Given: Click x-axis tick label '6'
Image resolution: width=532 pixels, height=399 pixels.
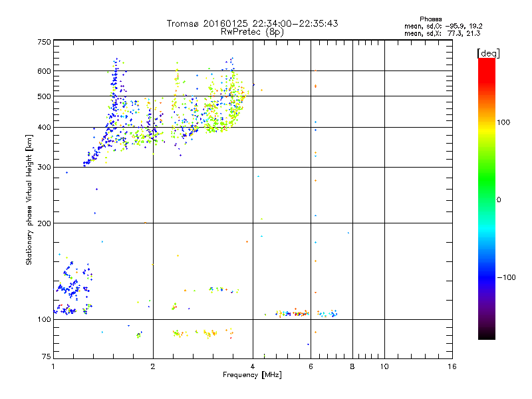Looking at the screenshot, I should pos(311,366).
